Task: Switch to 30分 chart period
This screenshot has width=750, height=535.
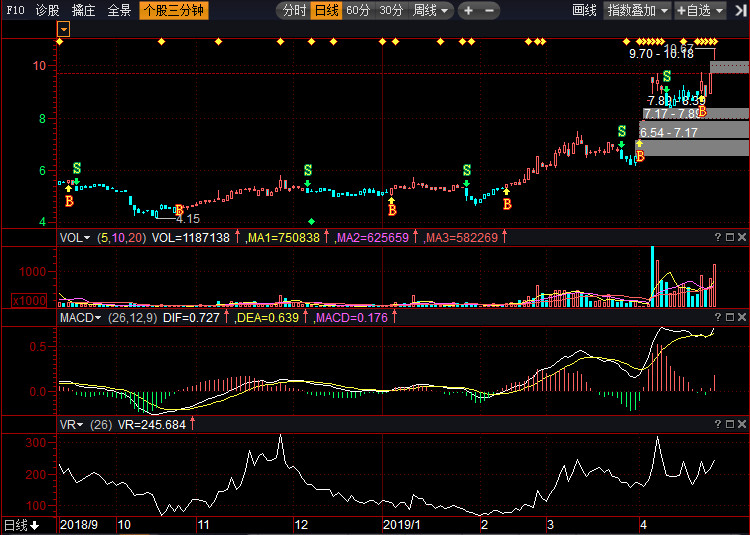Action: click(391, 10)
